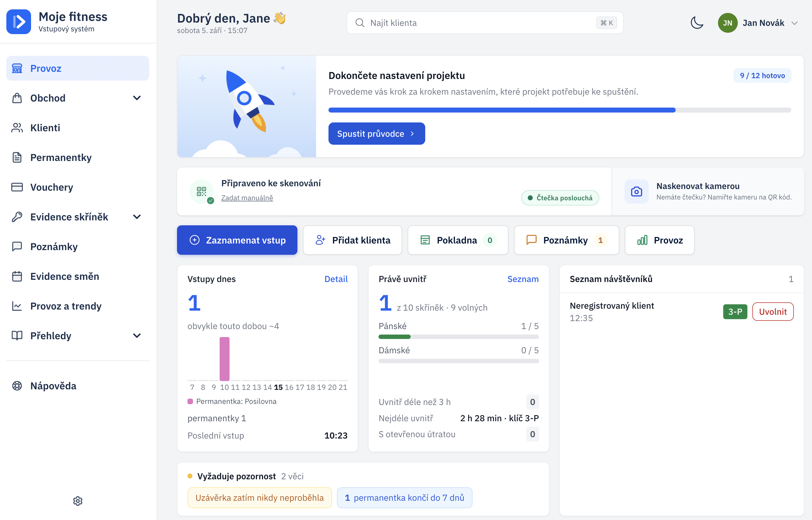
Task: Focus the Najít klienta search field
Action: pos(485,23)
